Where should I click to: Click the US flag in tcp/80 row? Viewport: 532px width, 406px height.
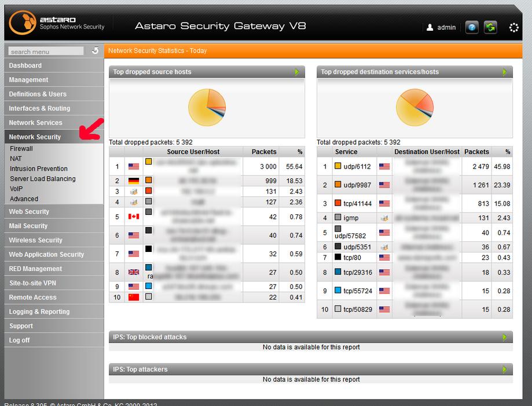pos(384,258)
